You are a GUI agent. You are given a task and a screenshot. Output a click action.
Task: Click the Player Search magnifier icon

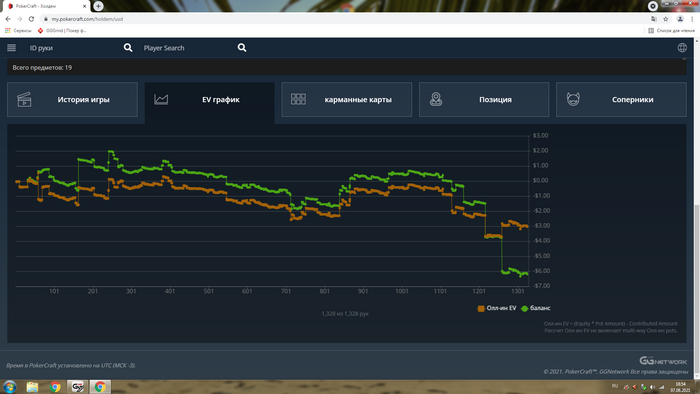click(x=242, y=48)
